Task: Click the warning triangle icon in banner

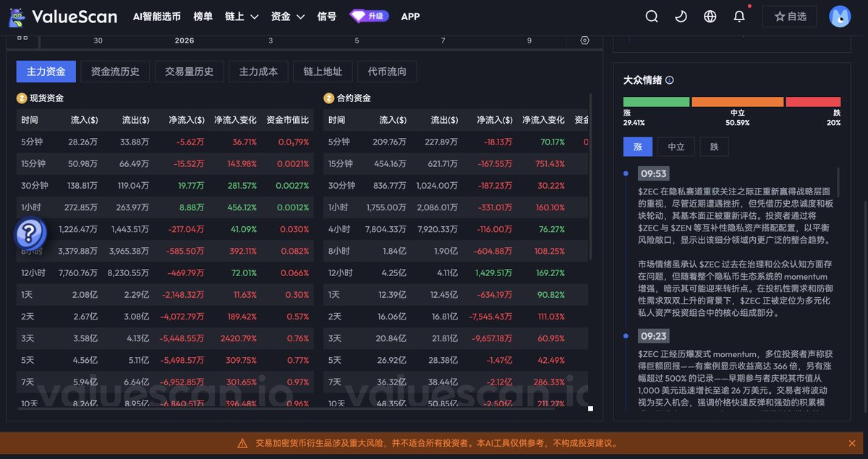Action: 243,443
